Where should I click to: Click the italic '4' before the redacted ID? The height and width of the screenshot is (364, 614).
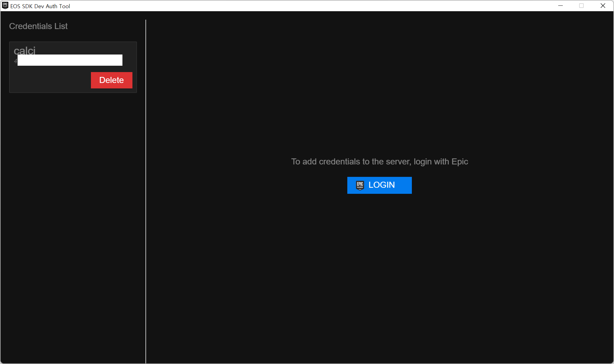tap(15, 61)
